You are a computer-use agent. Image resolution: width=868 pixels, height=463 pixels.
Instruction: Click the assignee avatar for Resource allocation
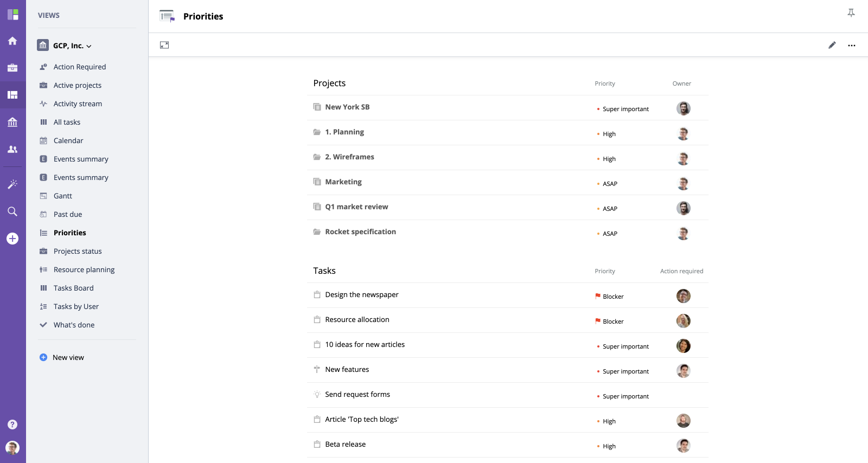pyautogui.click(x=684, y=321)
